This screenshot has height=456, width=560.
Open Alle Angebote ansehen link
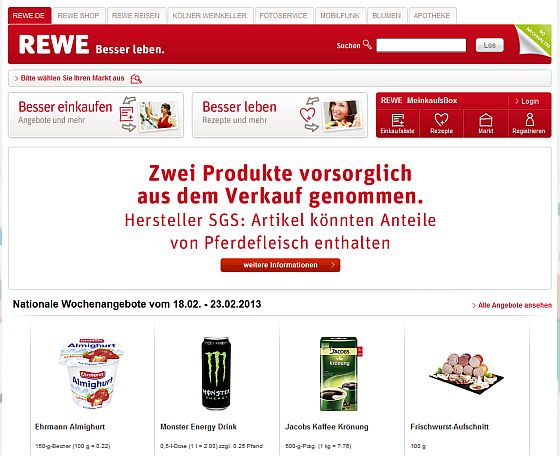click(512, 305)
